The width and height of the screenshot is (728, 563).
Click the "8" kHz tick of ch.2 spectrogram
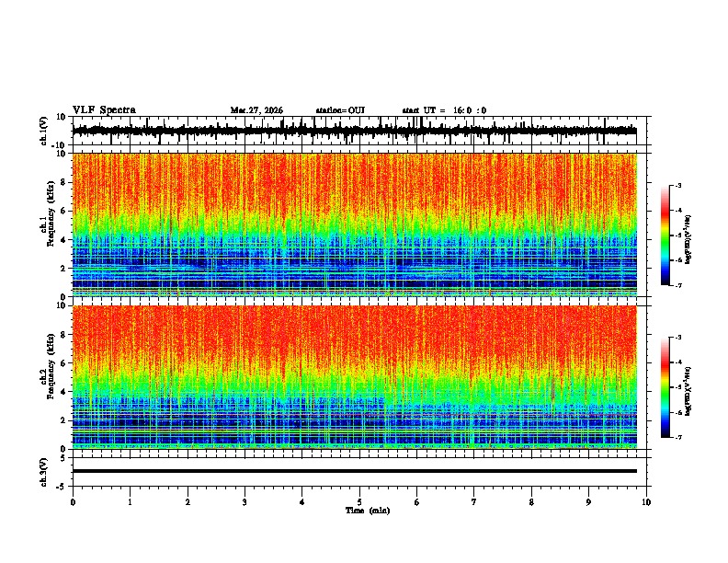coord(64,335)
